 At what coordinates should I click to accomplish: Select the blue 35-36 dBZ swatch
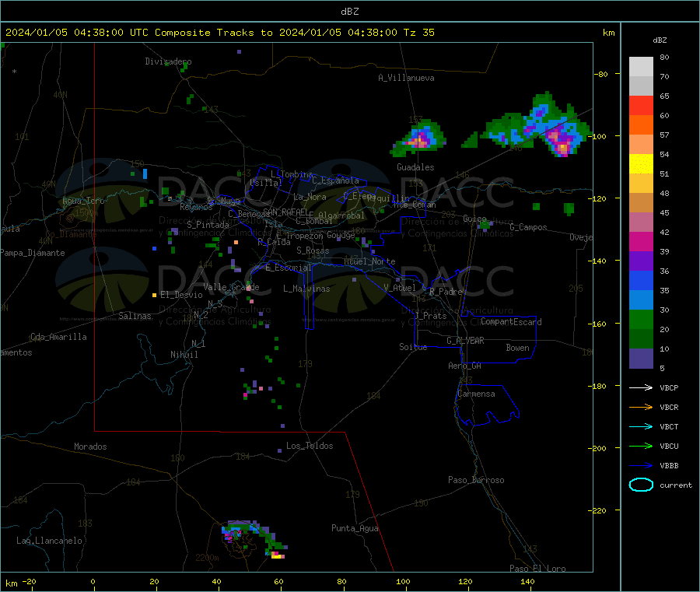[641, 281]
